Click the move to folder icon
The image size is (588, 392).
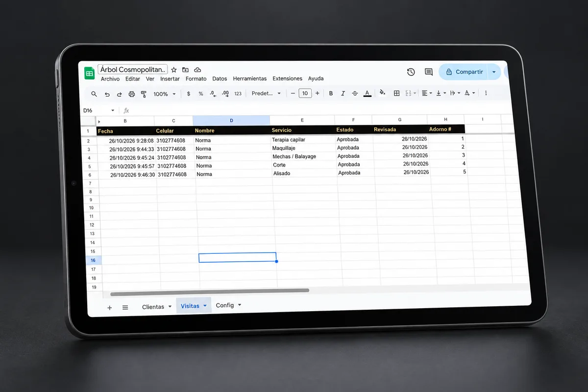coord(185,70)
